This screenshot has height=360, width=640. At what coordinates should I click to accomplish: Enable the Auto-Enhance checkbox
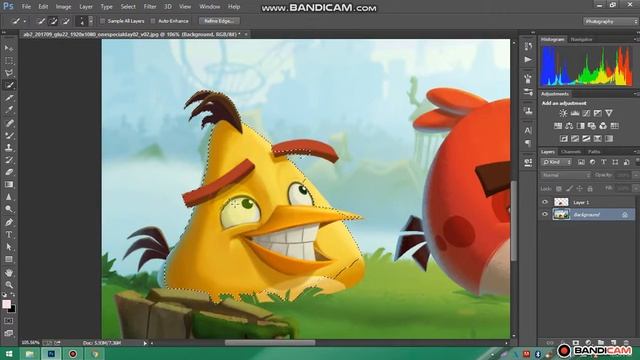153,21
